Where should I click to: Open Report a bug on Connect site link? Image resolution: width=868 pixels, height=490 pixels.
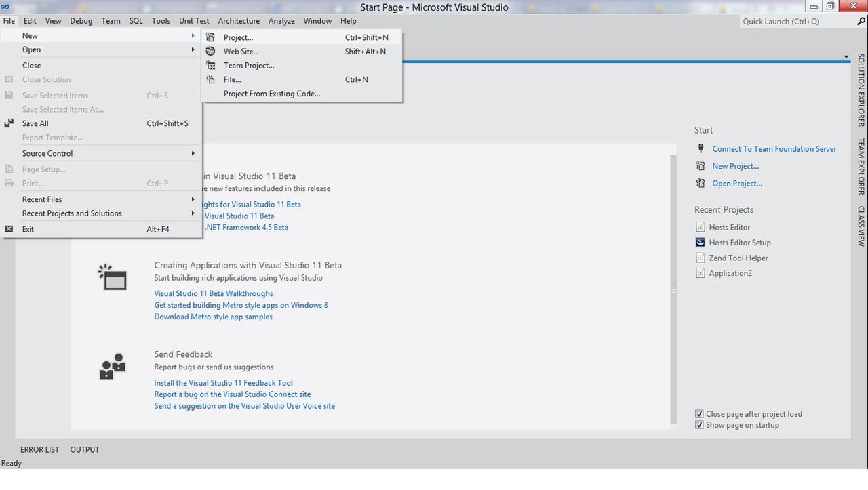(232, 394)
